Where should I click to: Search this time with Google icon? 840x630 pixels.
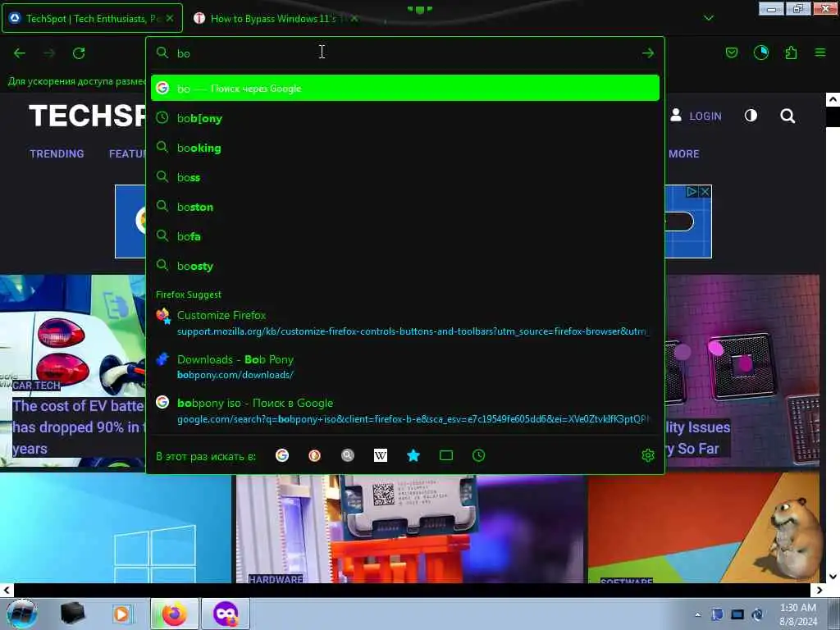click(x=282, y=455)
